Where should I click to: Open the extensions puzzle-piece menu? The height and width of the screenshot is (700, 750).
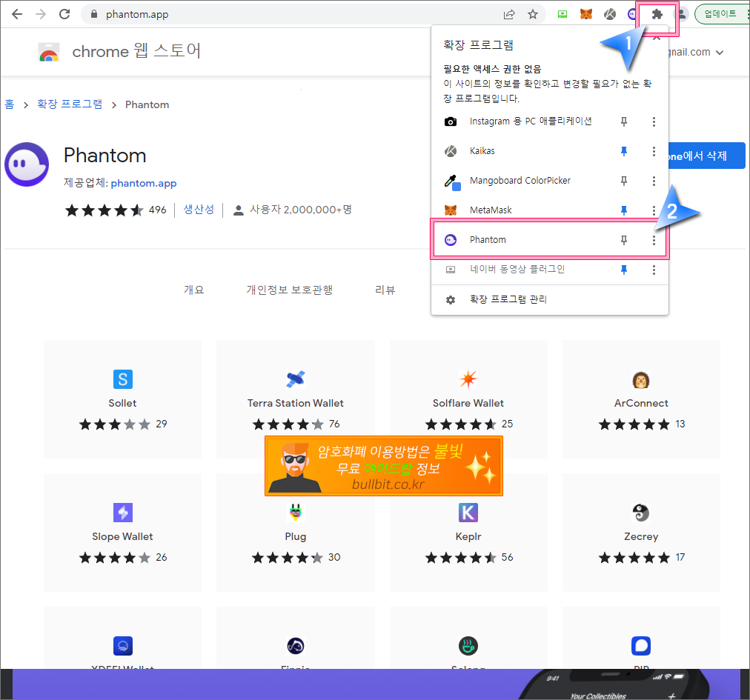pos(657,14)
